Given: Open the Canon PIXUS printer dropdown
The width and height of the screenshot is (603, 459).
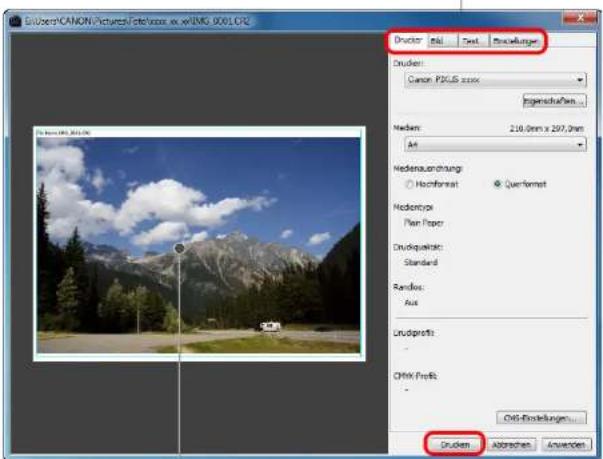Looking at the screenshot, I should pos(495,80).
